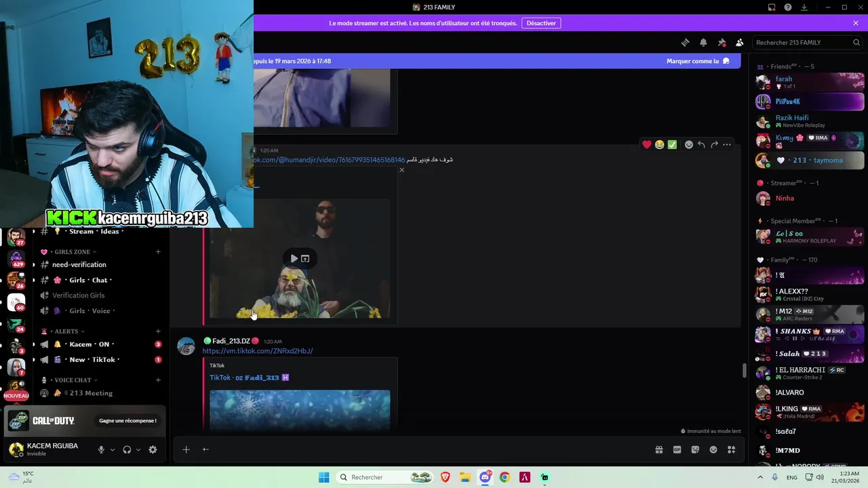Open the Threads icon in channel header
The height and width of the screenshot is (488, 868).
click(x=685, y=42)
